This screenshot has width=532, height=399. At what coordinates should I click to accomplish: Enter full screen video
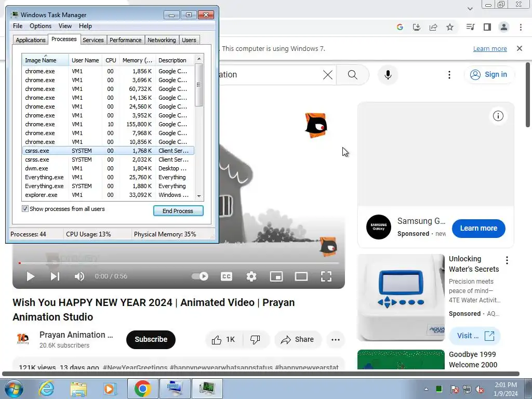pyautogui.click(x=326, y=276)
